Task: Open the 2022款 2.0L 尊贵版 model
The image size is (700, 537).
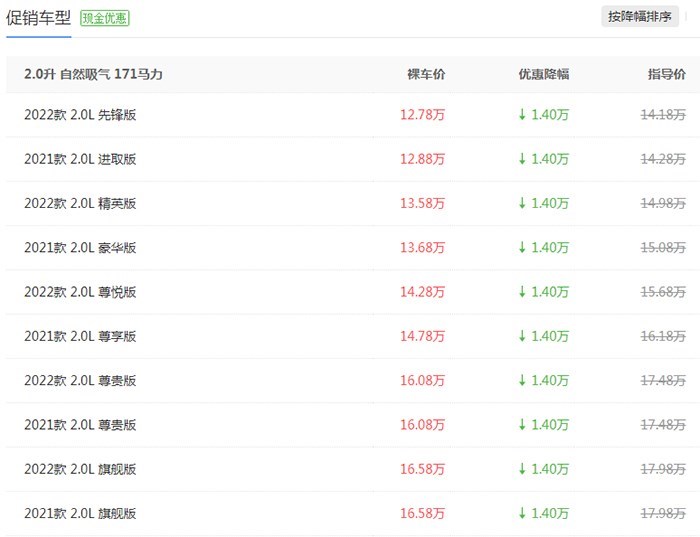Action: (80, 380)
